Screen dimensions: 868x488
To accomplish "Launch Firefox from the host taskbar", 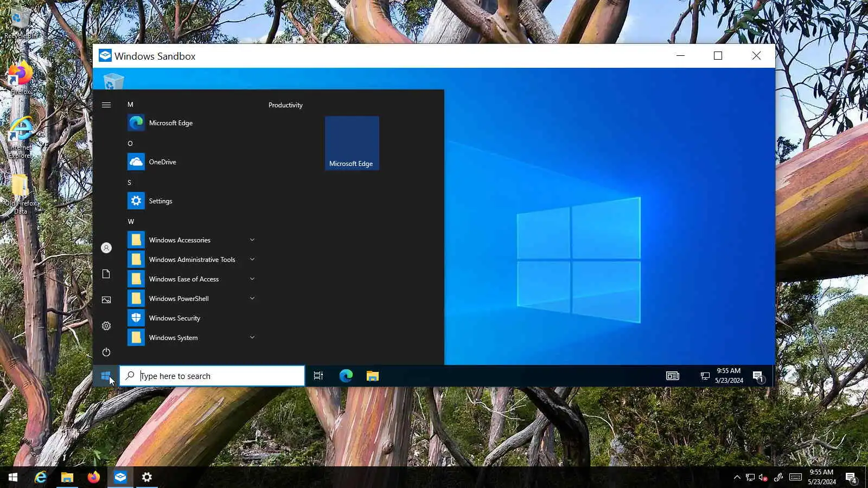I will 94,477.
